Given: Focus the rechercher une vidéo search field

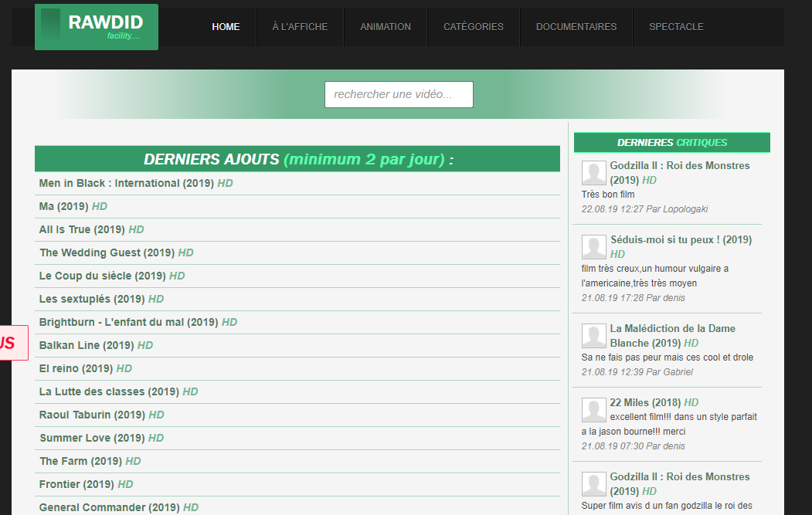Looking at the screenshot, I should 399,95.
